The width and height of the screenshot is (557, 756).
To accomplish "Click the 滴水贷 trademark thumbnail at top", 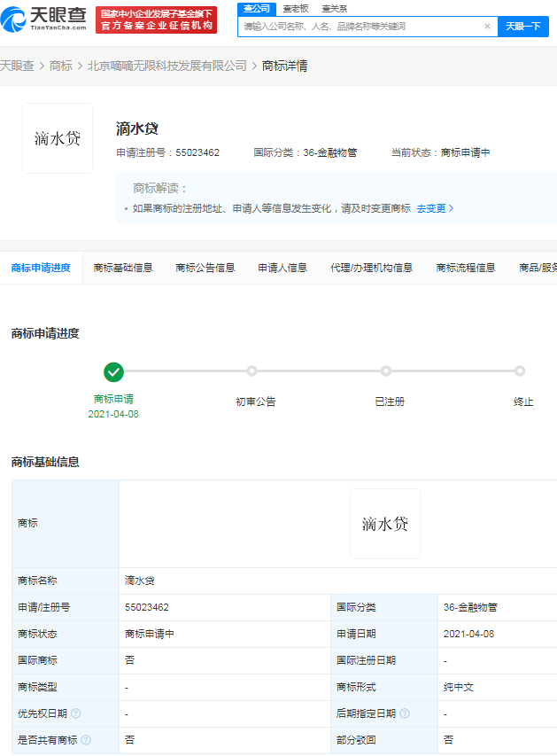I will (58, 138).
